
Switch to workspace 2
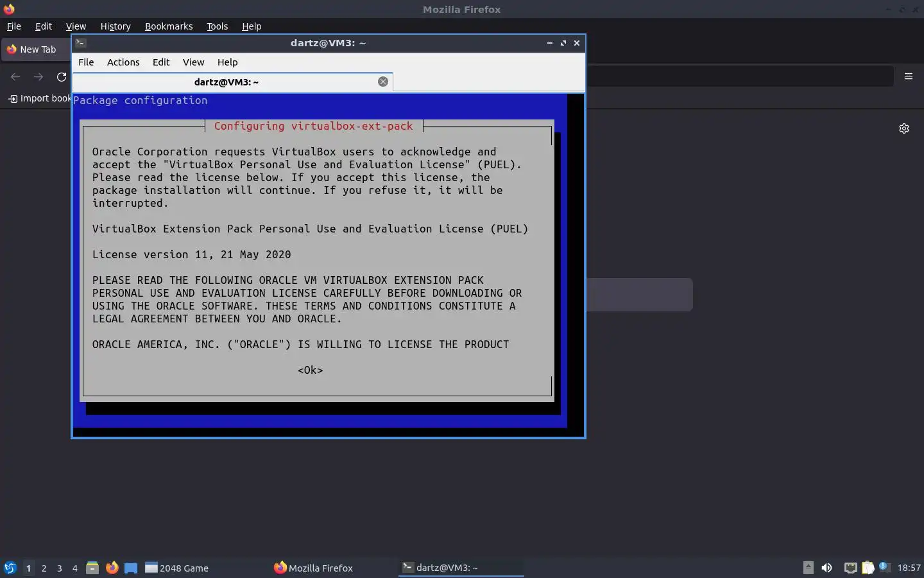coord(44,568)
